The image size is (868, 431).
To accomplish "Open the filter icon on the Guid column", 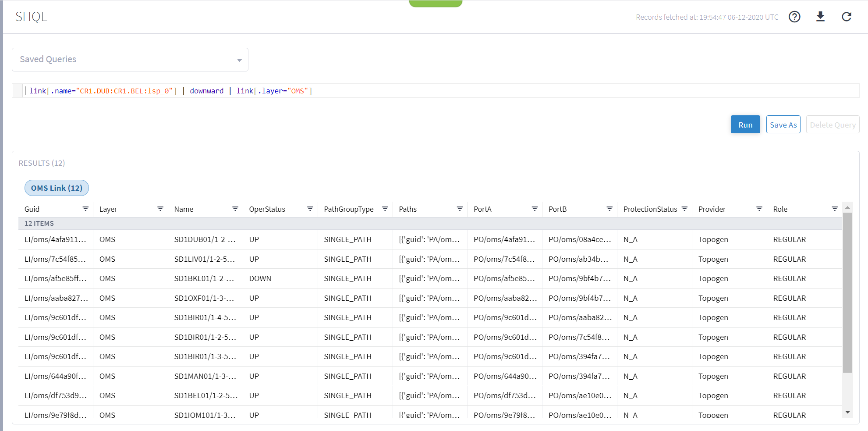I will [86, 209].
